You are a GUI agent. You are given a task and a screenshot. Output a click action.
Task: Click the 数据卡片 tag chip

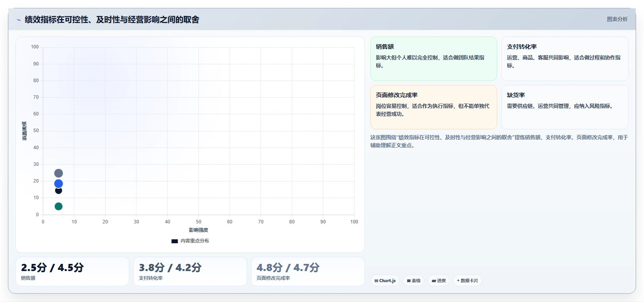468,281
